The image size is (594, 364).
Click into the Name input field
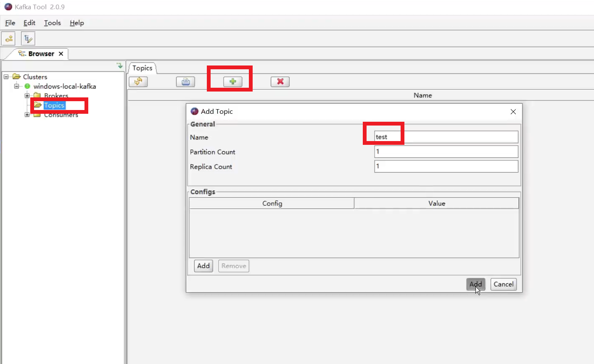click(446, 137)
